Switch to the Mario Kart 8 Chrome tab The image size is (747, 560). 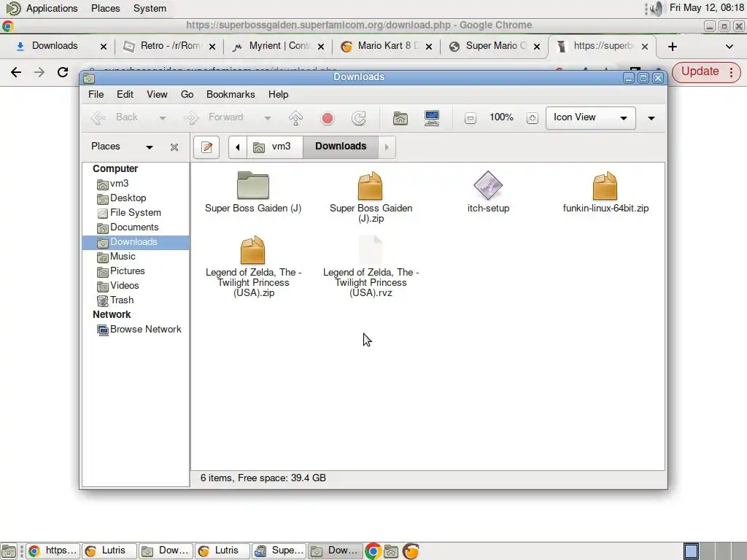[387, 46]
